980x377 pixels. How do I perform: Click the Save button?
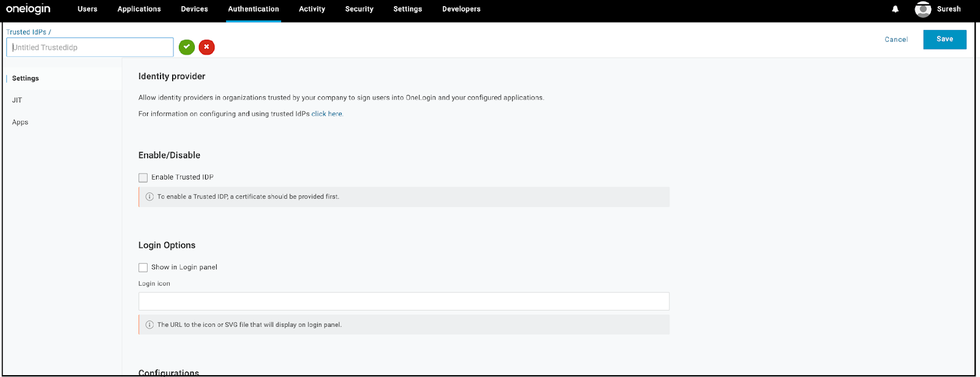pyautogui.click(x=944, y=39)
